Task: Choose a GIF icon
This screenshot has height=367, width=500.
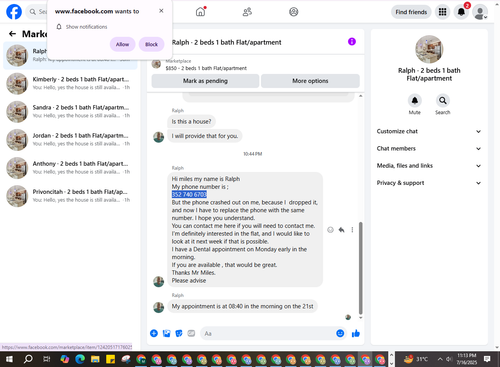Action: click(191, 333)
